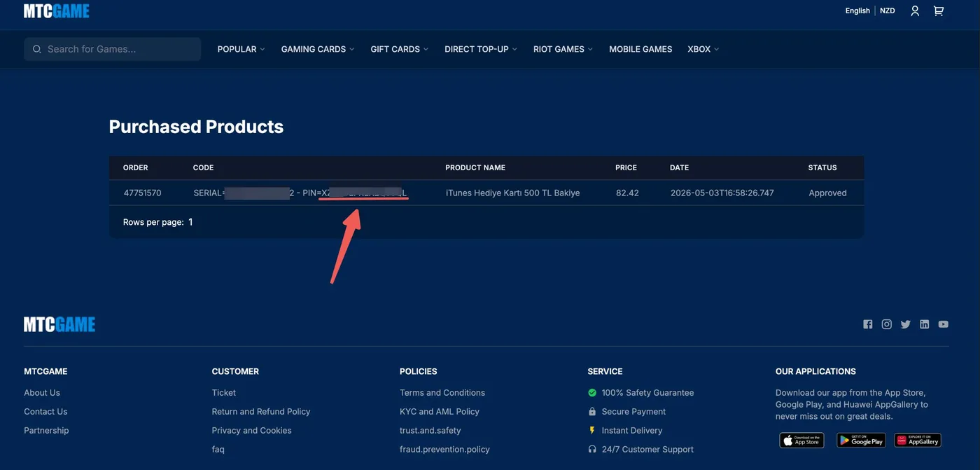Open the user account icon

[915, 11]
